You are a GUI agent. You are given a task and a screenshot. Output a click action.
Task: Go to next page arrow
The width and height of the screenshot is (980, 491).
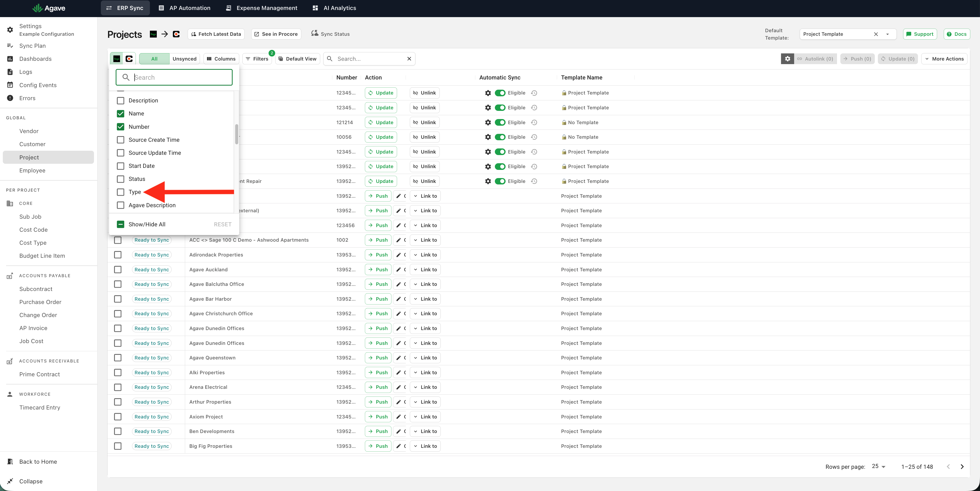click(x=962, y=467)
